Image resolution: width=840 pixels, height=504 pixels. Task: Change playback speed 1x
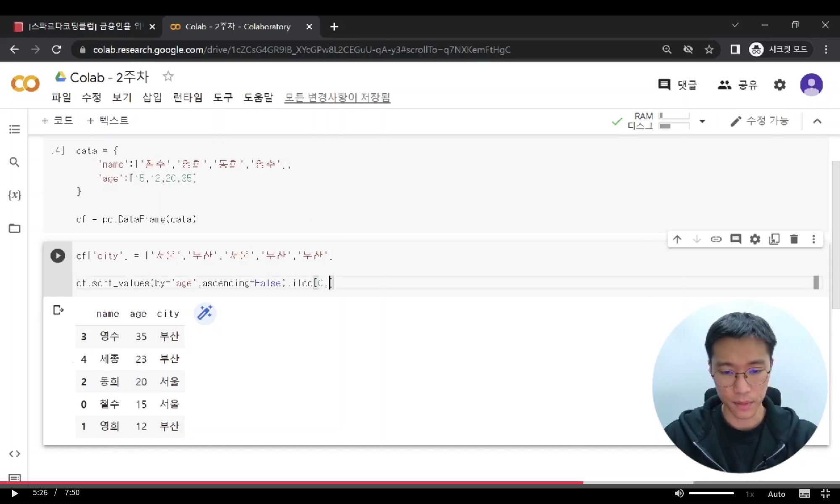(x=750, y=494)
